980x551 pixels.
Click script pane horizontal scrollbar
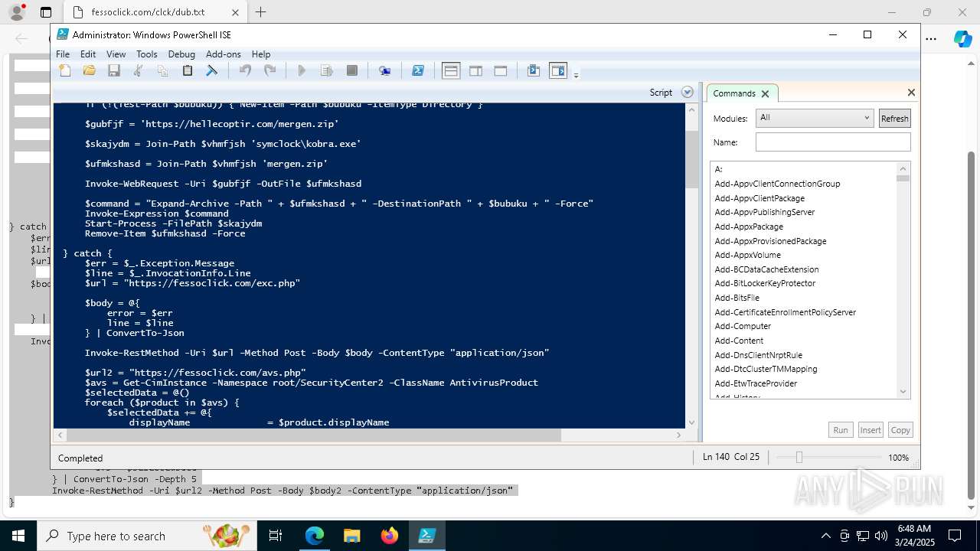314,435
